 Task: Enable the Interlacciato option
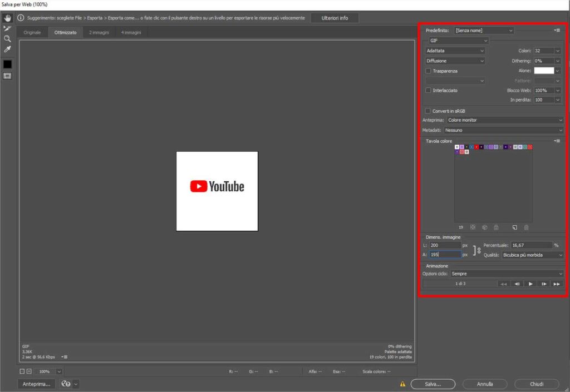(428, 90)
